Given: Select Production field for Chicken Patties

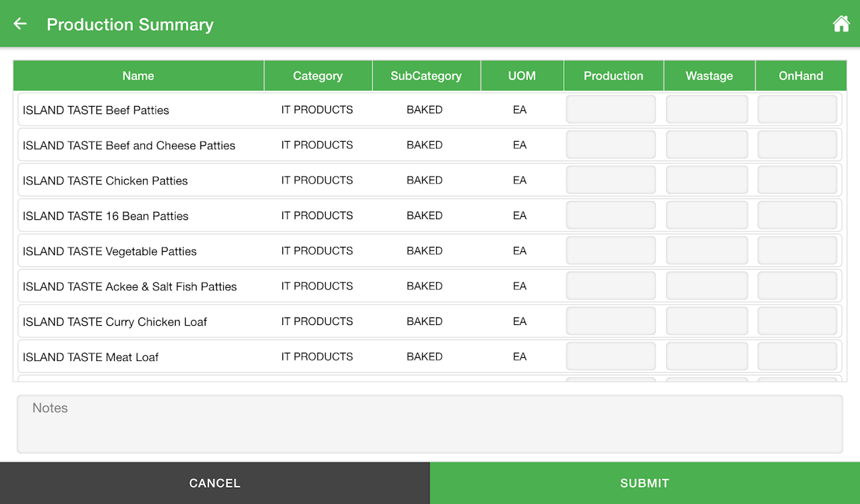Looking at the screenshot, I should click(611, 180).
